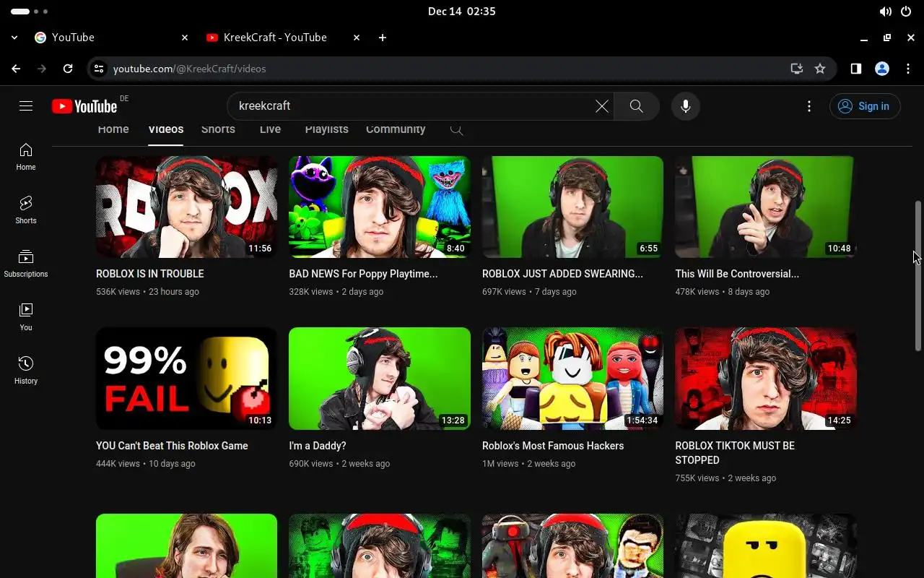Reload the page

pos(68,69)
